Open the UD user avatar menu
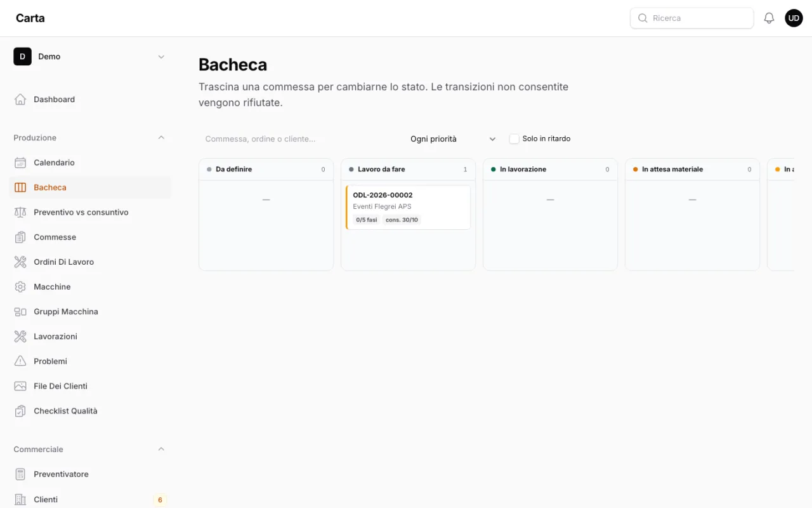The height and width of the screenshot is (508, 812). click(x=794, y=18)
